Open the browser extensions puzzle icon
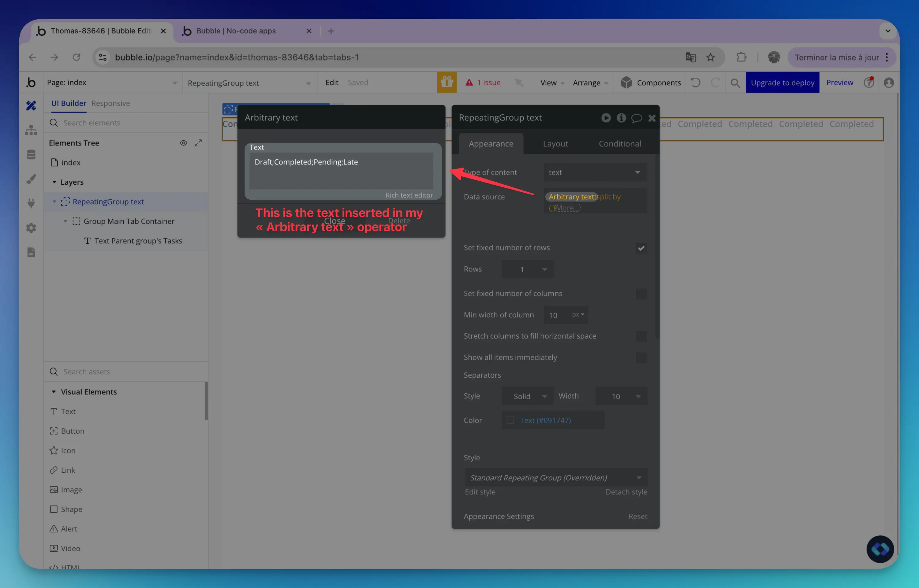919x588 pixels. [x=741, y=57]
